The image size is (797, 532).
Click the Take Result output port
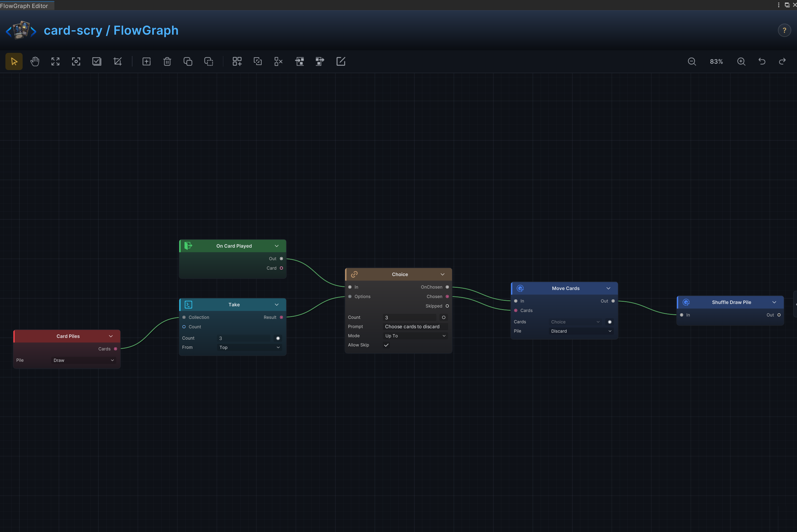tap(281, 317)
